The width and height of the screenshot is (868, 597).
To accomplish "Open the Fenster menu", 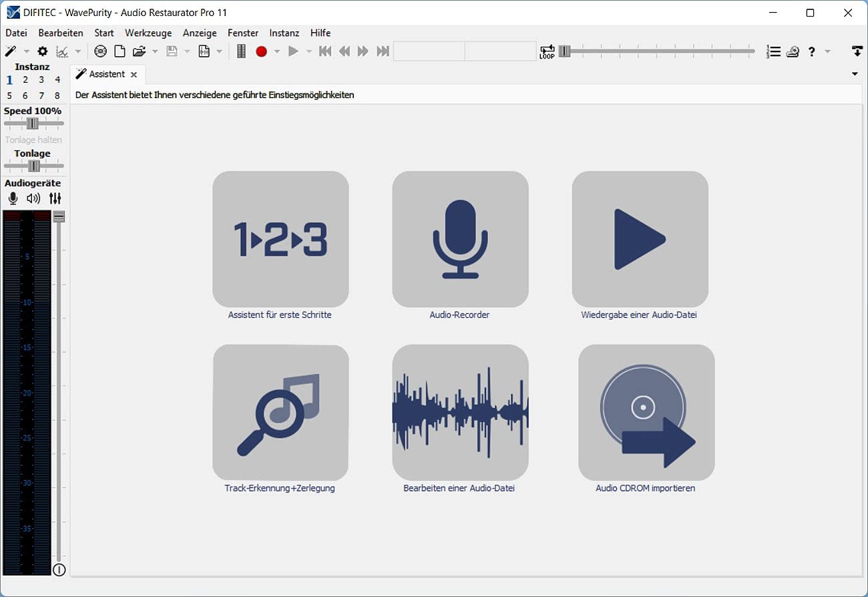I will tap(243, 33).
